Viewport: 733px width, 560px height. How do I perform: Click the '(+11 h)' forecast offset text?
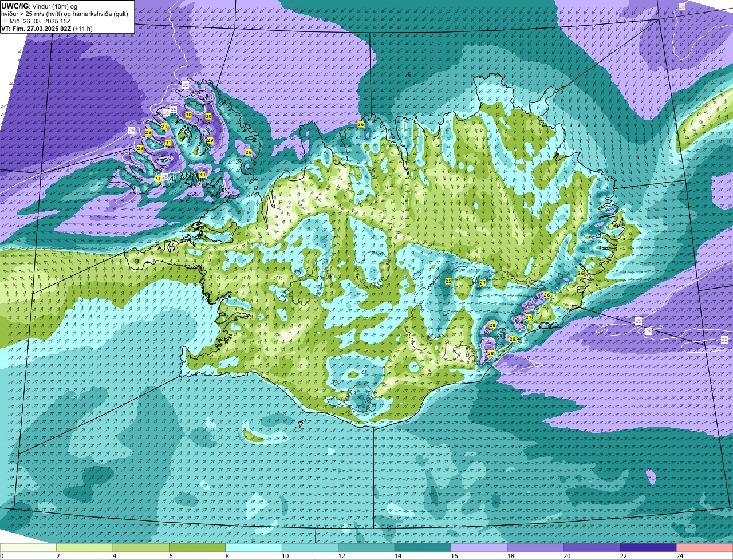coord(83,29)
